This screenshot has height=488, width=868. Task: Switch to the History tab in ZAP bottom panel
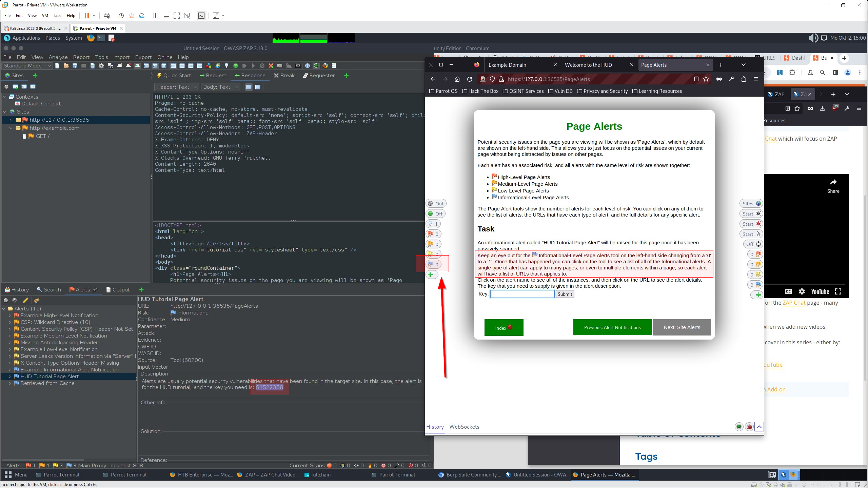17,290
